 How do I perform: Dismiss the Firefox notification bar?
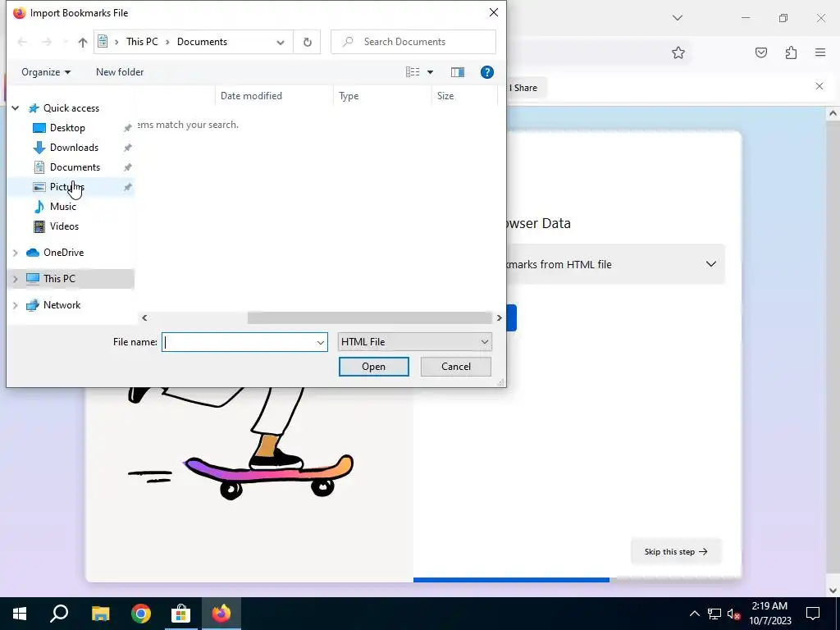(x=819, y=86)
